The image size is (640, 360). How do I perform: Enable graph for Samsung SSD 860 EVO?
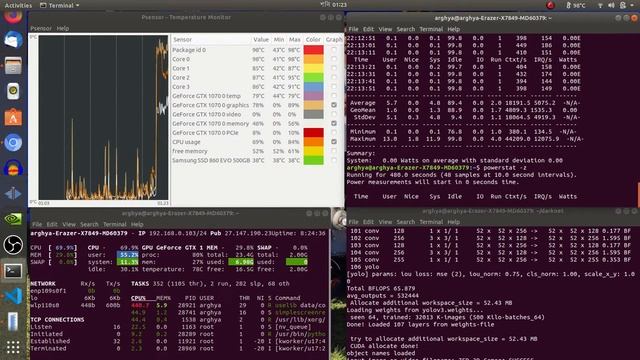pyautogui.click(x=334, y=160)
